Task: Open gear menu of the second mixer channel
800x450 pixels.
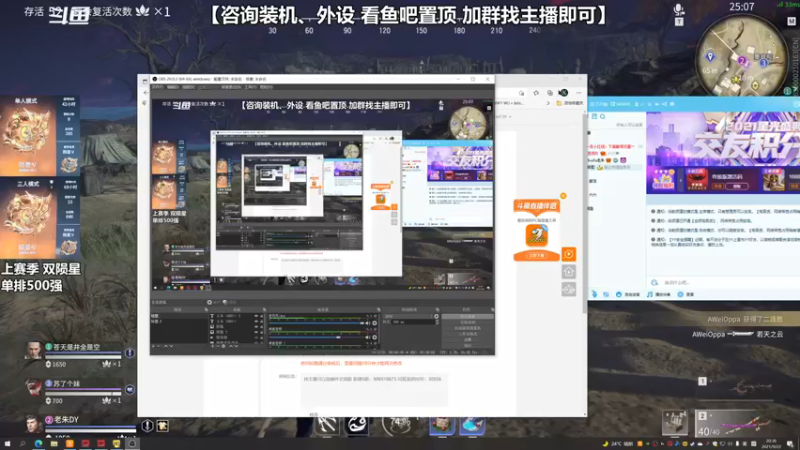Action: point(374,337)
